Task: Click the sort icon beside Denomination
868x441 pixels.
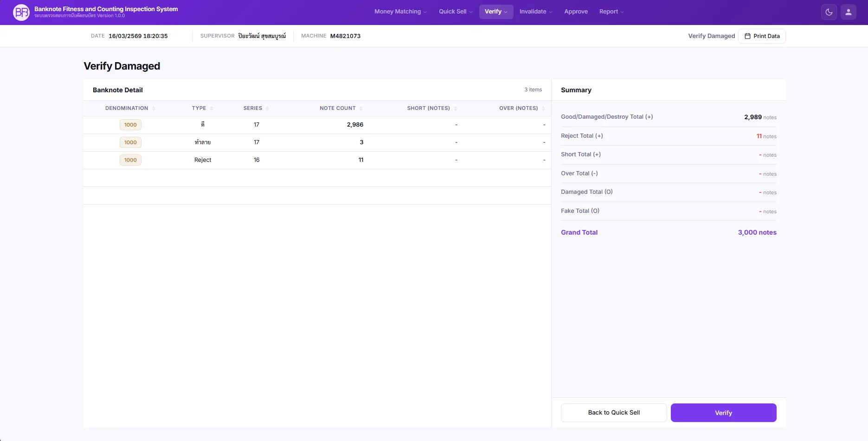Action: (x=153, y=108)
